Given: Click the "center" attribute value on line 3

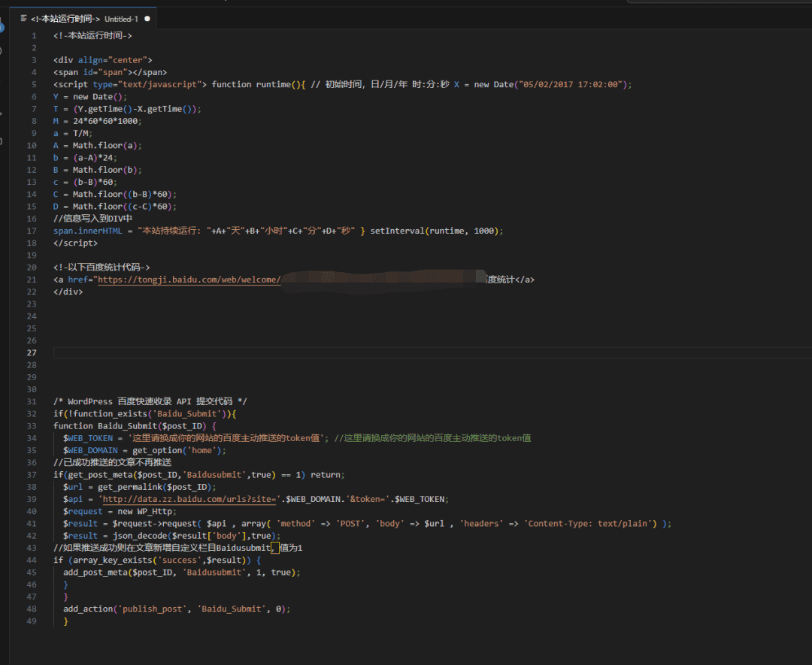Looking at the screenshot, I should (x=129, y=60).
